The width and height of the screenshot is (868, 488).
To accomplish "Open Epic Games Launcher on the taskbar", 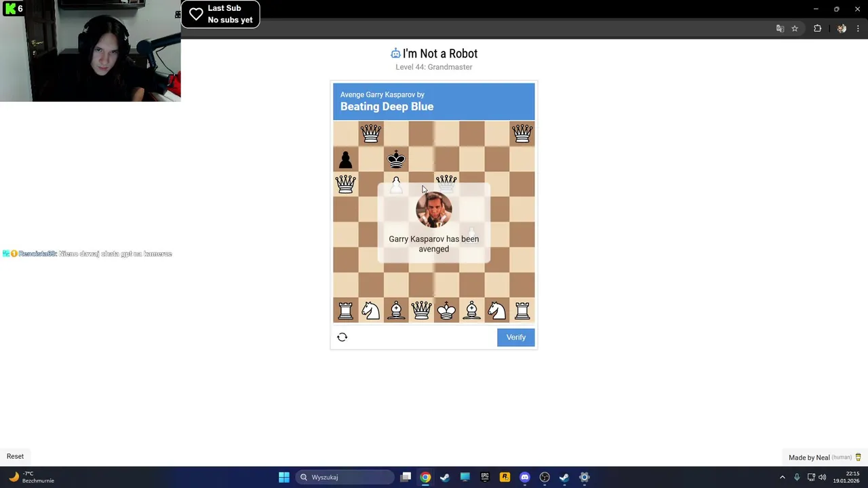I will click(x=485, y=477).
